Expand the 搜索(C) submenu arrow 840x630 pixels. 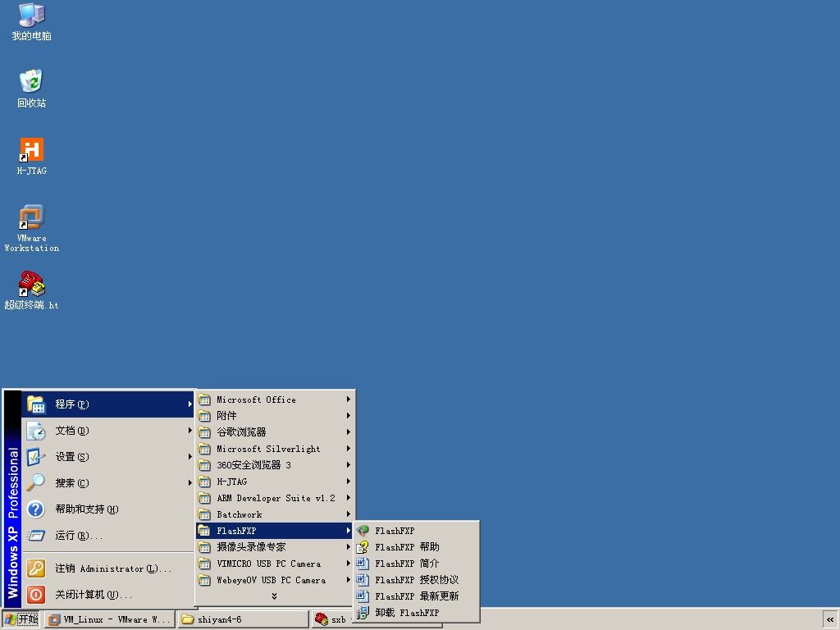pos(189,483)
